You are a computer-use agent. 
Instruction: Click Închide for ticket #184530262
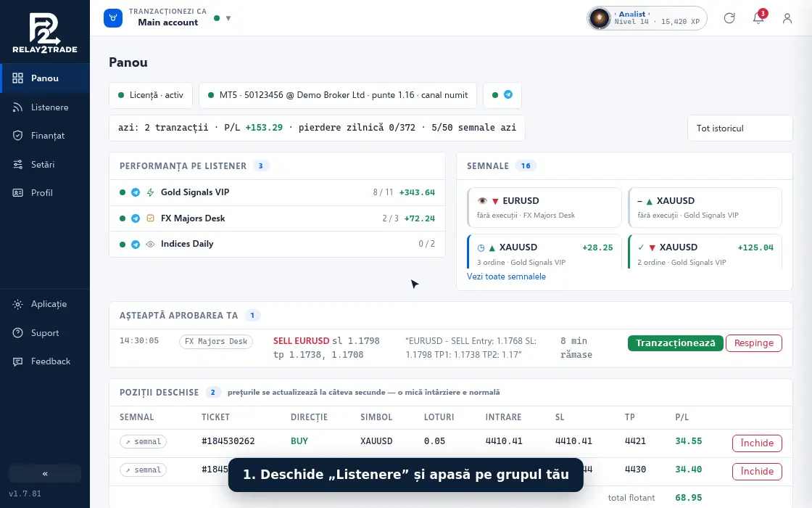click(x=757, y=443)
